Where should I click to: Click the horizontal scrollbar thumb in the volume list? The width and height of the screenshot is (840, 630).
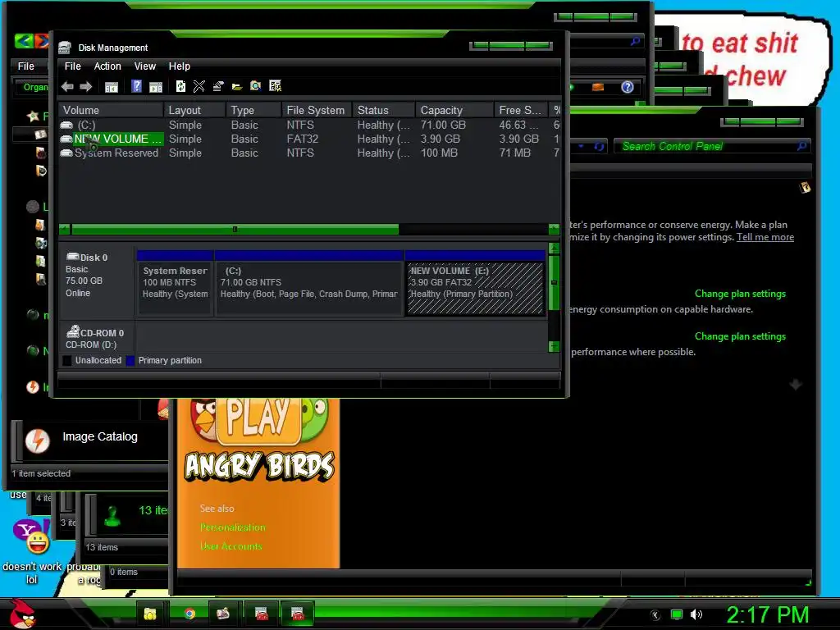(235, 230)
